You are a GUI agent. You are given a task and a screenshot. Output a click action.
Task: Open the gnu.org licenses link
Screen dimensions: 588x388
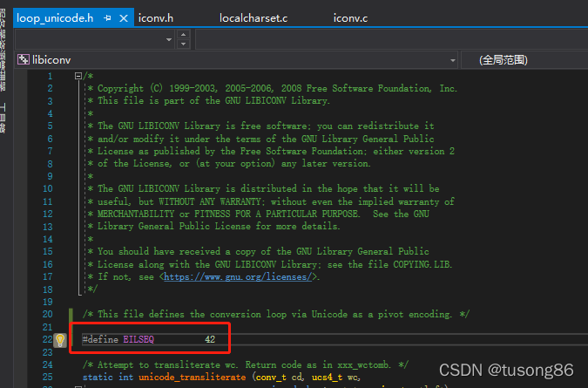238,277
